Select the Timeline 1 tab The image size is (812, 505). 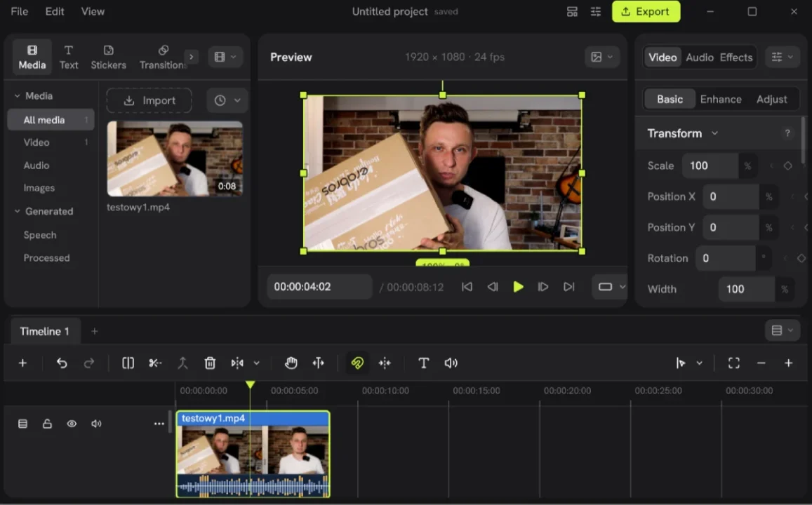(x=44, y=331)
